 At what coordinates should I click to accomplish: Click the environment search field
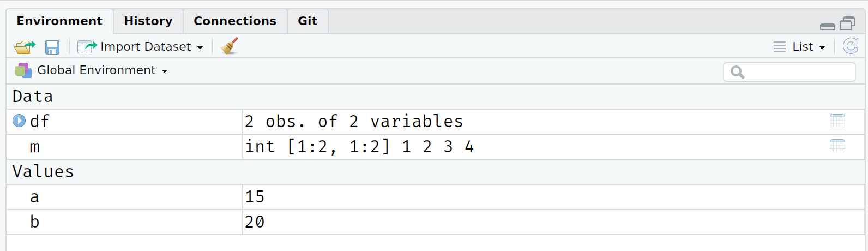click(789, 72)
